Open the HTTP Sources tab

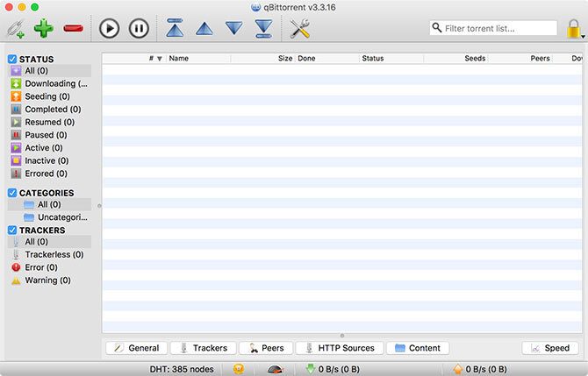[340, 348]
